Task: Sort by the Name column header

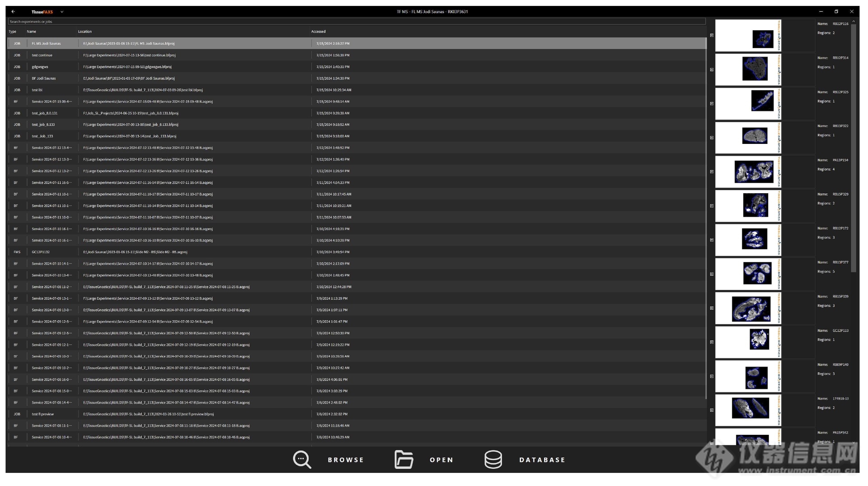Action: point(31,32)
